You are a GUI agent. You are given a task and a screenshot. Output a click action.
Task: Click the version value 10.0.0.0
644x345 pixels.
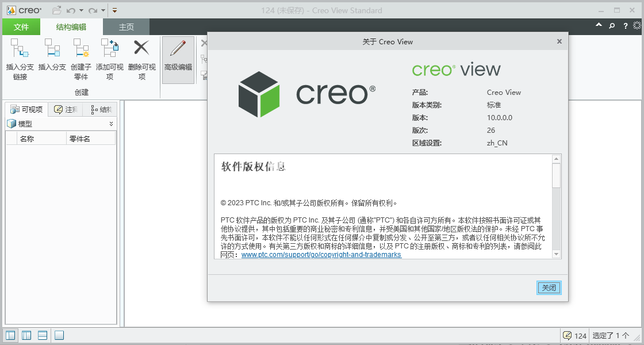pyautogui.click(x=500, y=118)
